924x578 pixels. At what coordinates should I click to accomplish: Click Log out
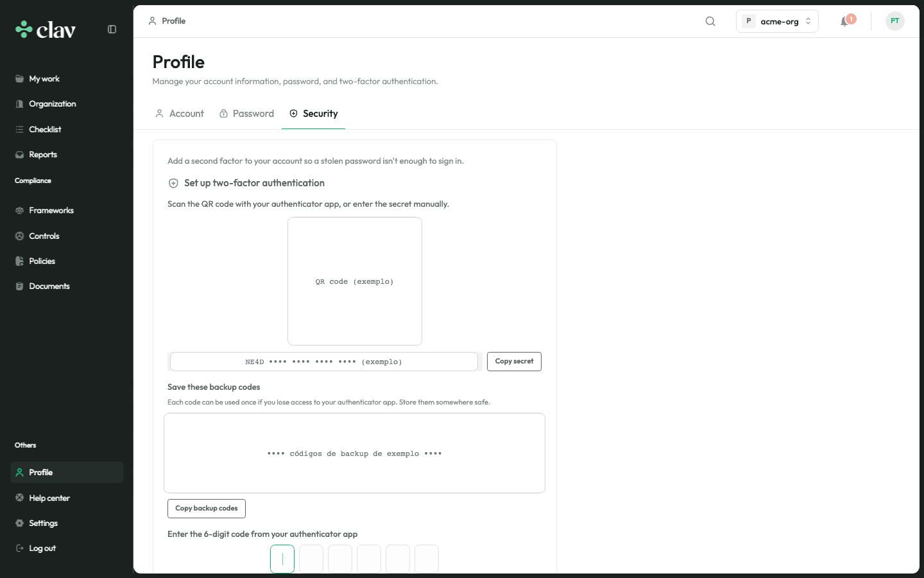click(67, 548)
